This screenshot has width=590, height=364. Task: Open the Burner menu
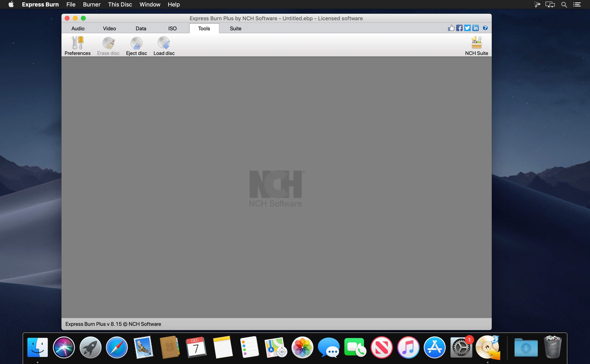click(x=92, y=5)
